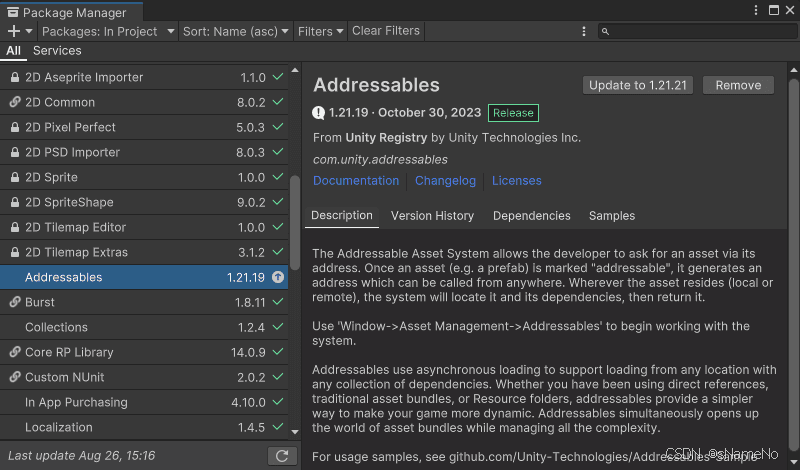Click the update-available arrow icon on Addressables

[278, 277]
